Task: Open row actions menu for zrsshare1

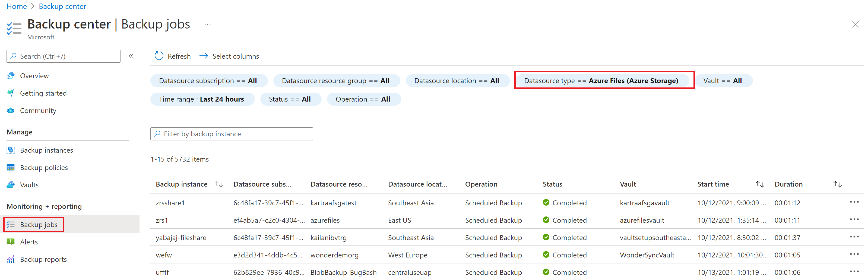Action: coord(854,202)
